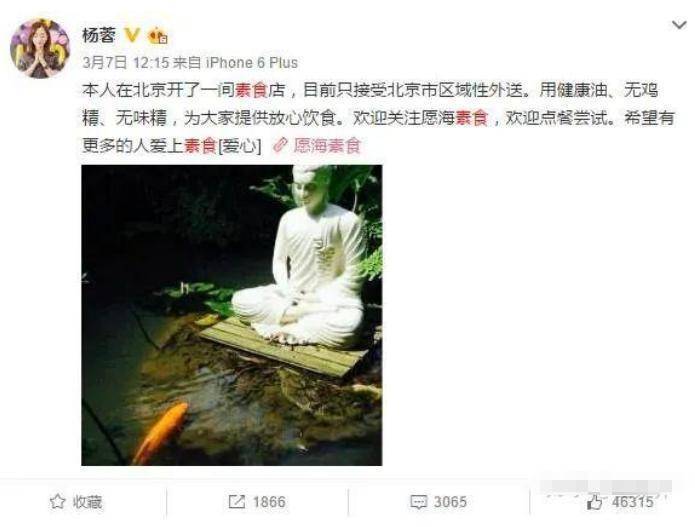Click the repost share icon

[236, 502]
